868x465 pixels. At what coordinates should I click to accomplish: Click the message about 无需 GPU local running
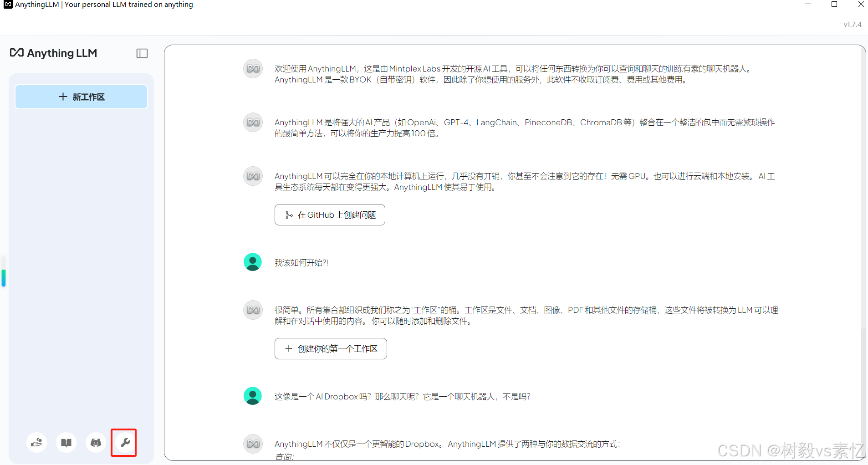(525, 182)
